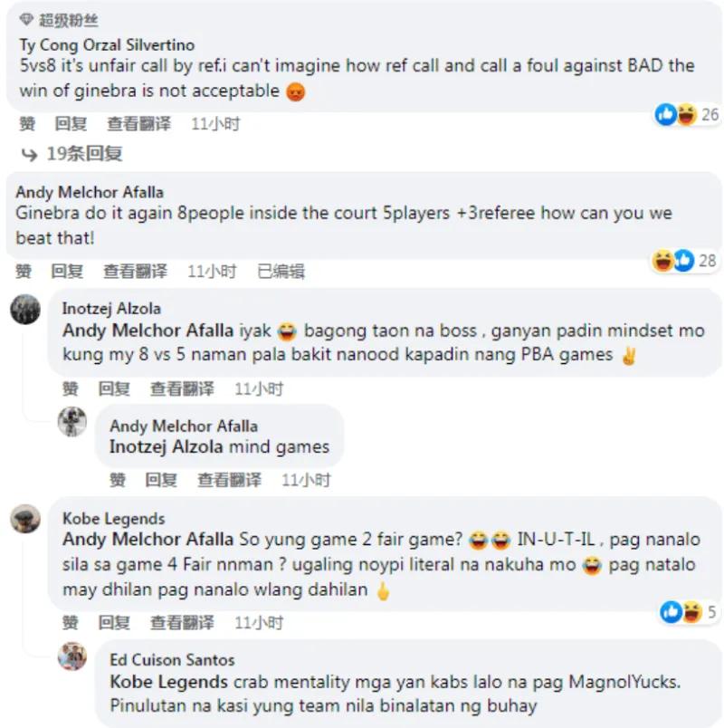Open Inotzej Alzola's profile picture
724x728 pixels.
click(25, 309)
